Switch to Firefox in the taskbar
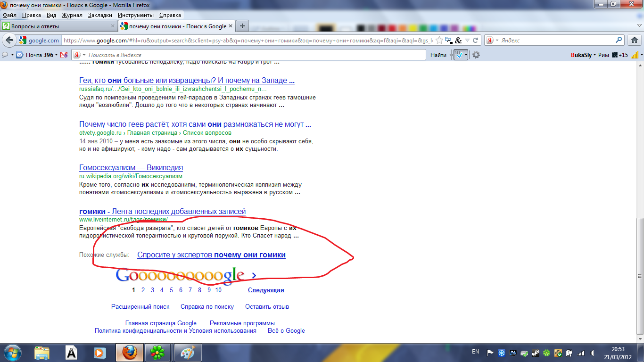 (x=129, y=353)
